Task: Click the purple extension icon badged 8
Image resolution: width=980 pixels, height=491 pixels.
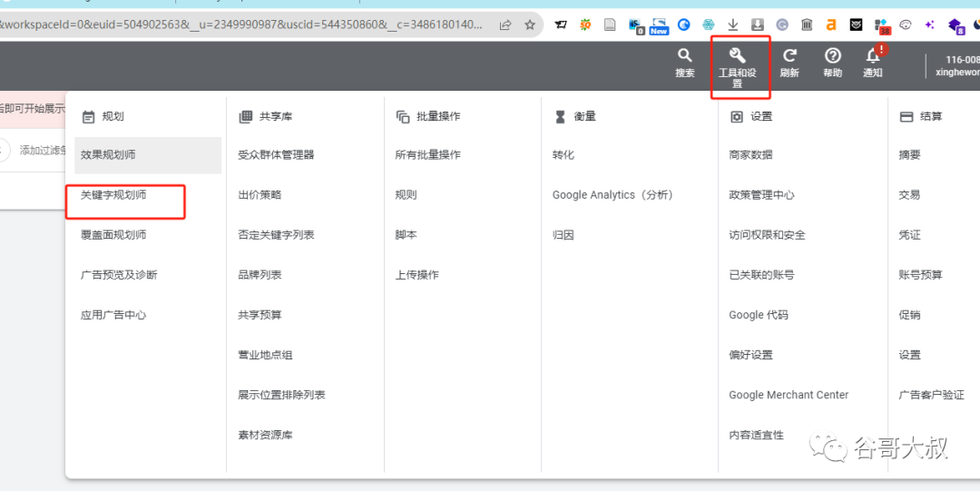Action: point(956,25)
